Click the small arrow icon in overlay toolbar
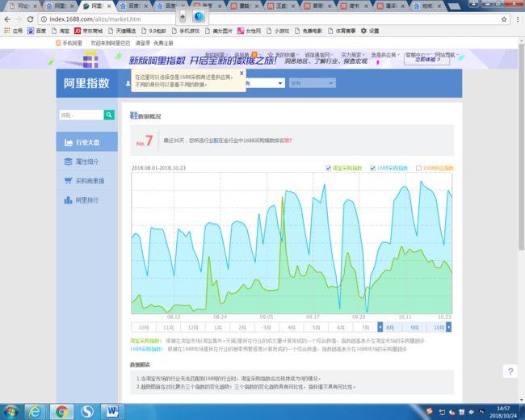This screenshot has width=525, height=420. [x=183, y=16]
